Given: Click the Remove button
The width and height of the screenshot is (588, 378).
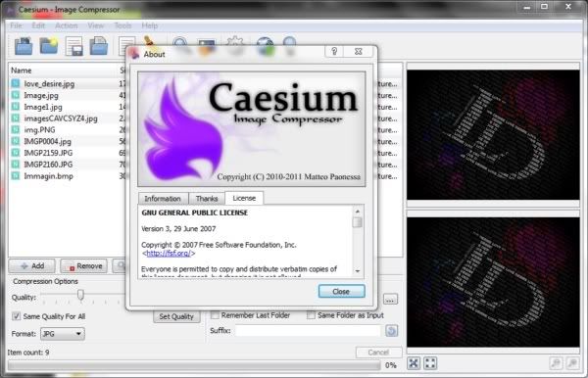Looking at the screenshot, I should coord(84,266).
